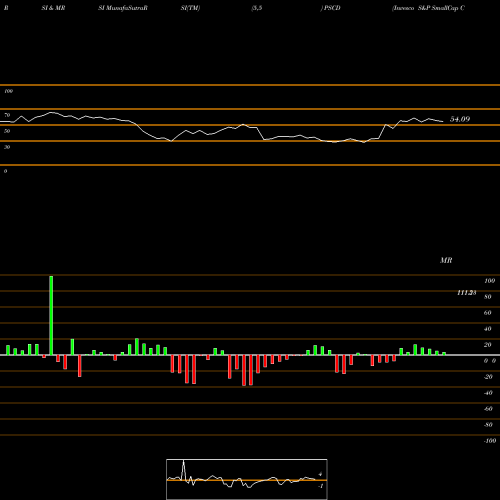
Task: Click the Invesco S&P SmallCap title text
Action: coord(428,8)
